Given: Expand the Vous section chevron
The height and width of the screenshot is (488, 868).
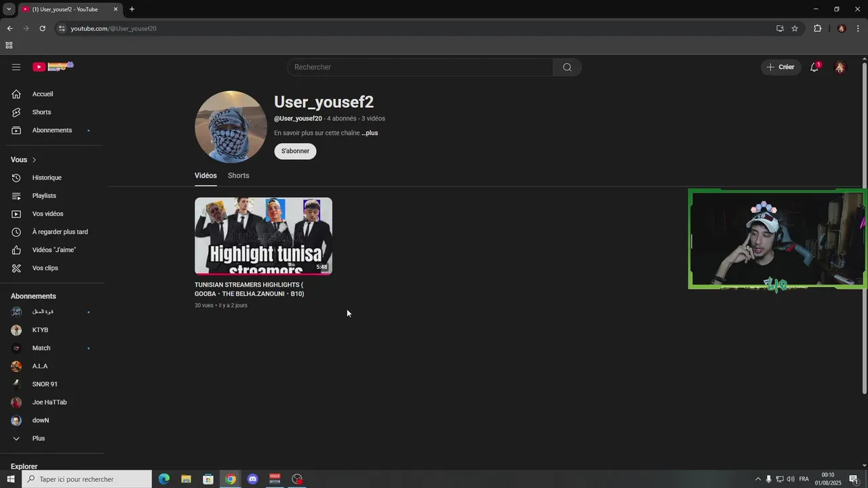Looking at the screenshot, I should (x=34, y=160).
